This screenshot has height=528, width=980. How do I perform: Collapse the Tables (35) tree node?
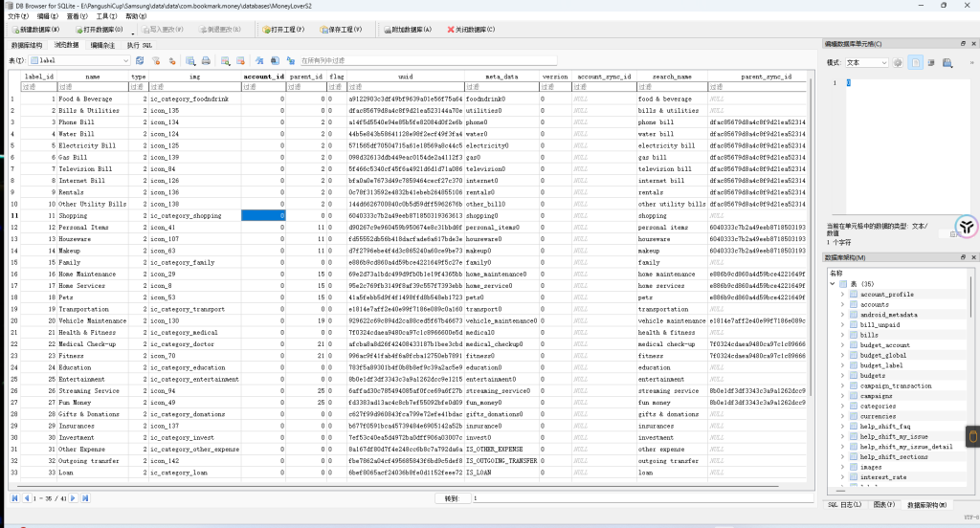tap(833, 284)
